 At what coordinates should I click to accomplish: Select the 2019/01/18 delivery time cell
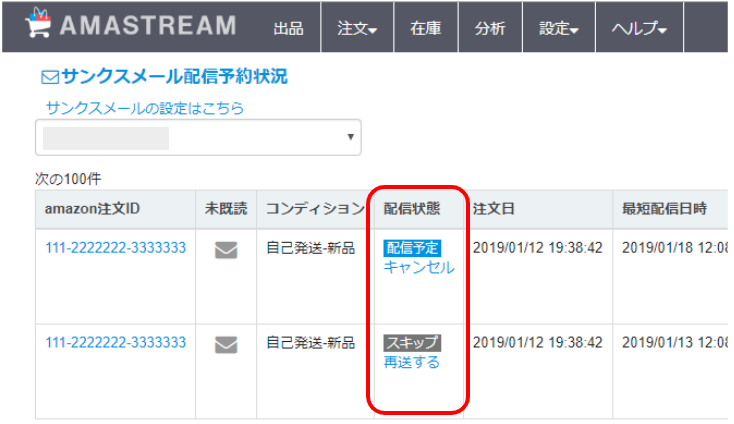[675, 248]
